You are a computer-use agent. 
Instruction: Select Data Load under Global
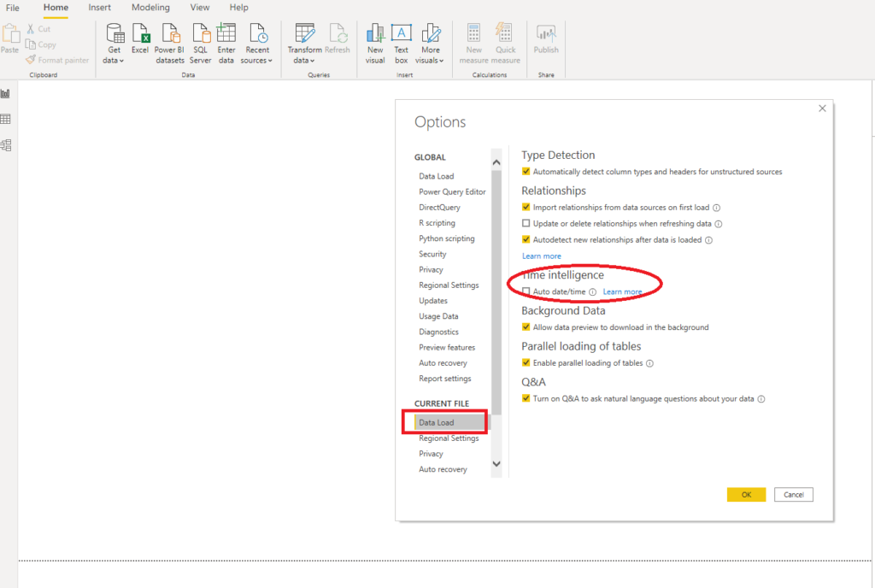[437, 176]
